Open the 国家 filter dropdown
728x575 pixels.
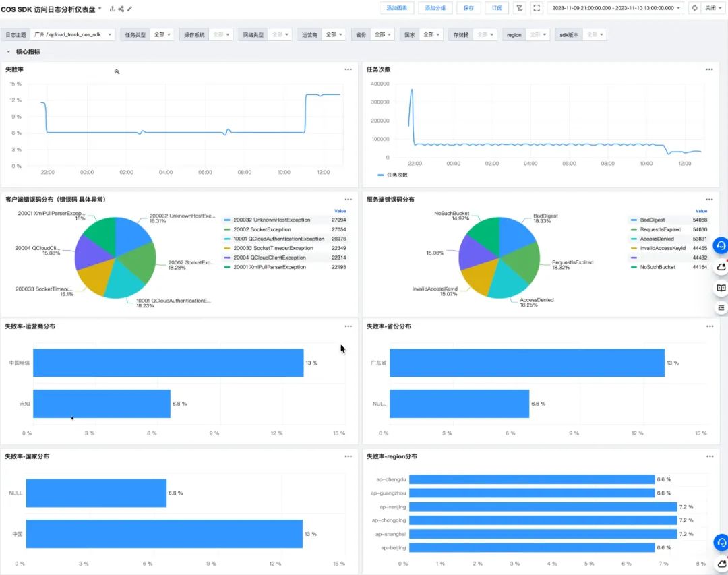point(431,34)
